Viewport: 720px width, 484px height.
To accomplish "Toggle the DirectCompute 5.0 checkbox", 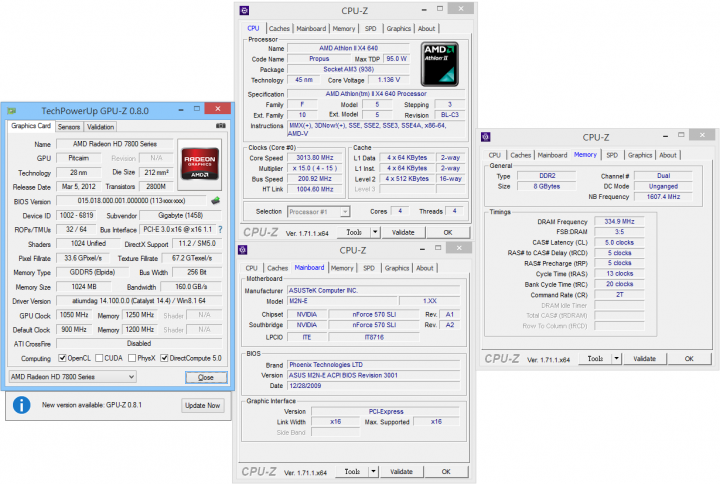I will click(x=164, y=358).
